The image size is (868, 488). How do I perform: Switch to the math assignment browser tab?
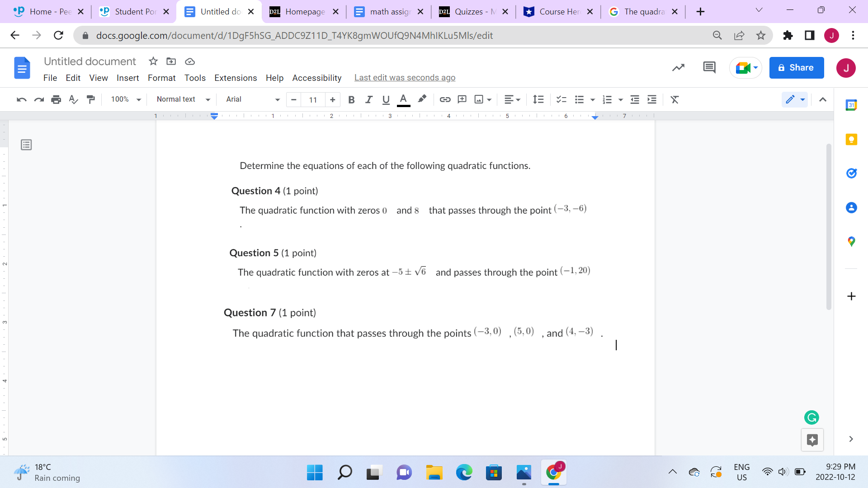[389, 11]
